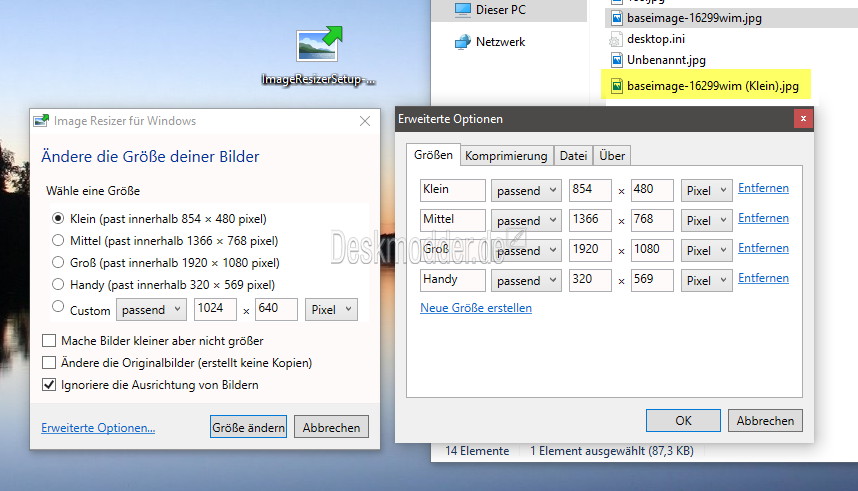Click the Größe ändern button
The image size is (858, 491).
248,427
